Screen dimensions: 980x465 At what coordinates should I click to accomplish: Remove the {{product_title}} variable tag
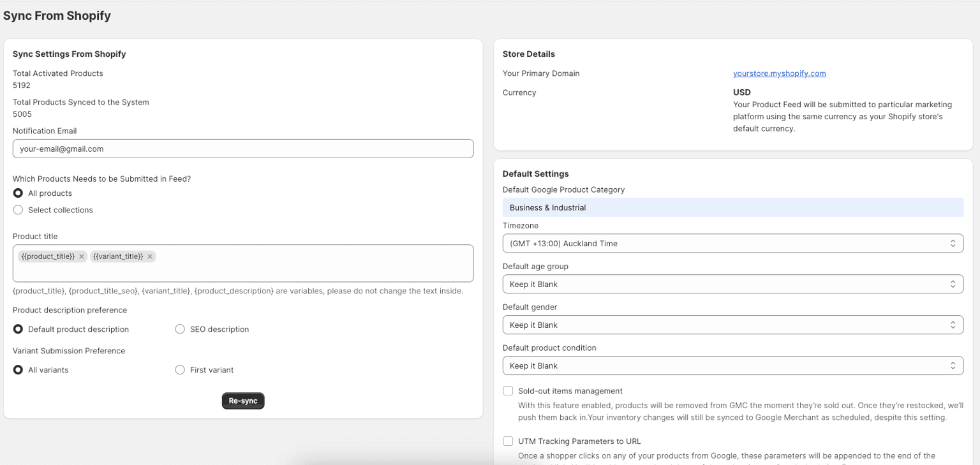click(x=81, y=256)
